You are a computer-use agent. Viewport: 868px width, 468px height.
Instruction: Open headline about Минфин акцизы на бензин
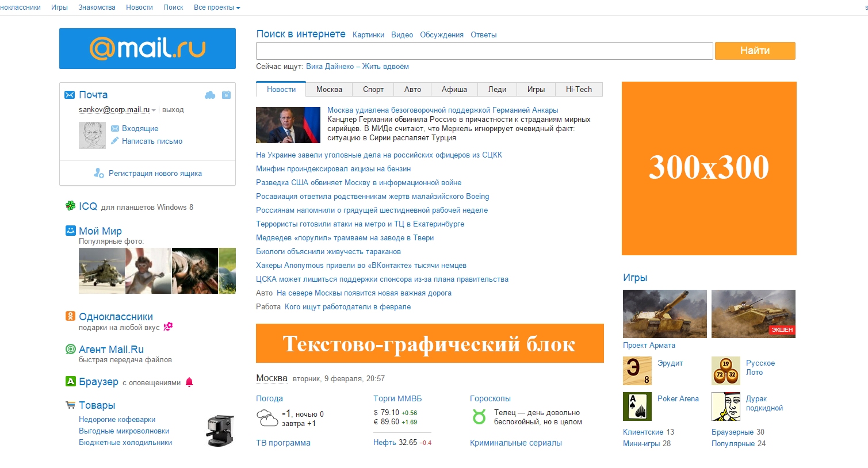click(x=333, y=168)
